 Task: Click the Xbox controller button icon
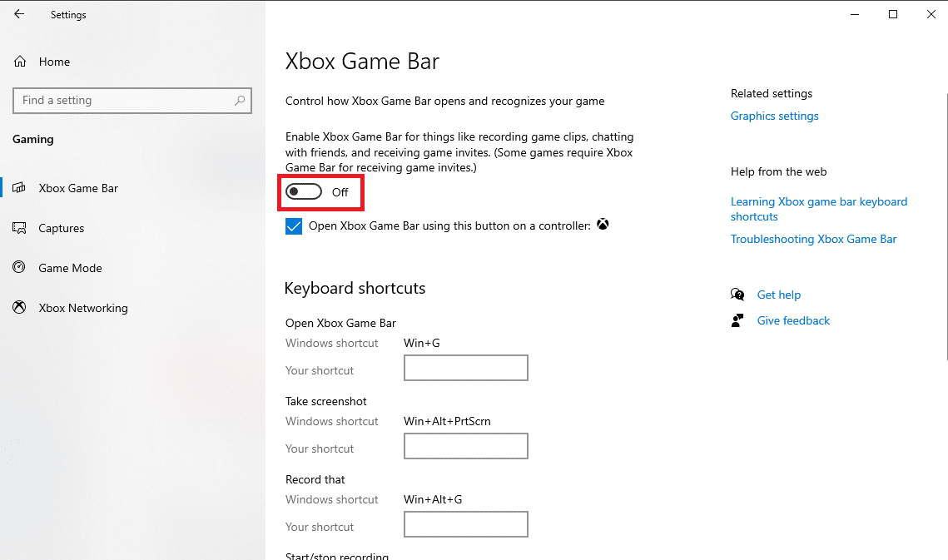click(603, 225)
